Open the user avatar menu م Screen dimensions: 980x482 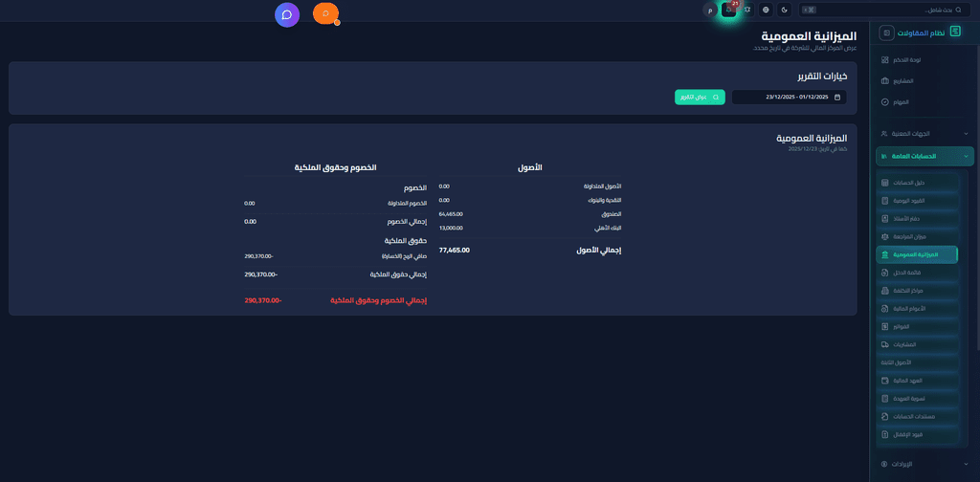point(710,10)
